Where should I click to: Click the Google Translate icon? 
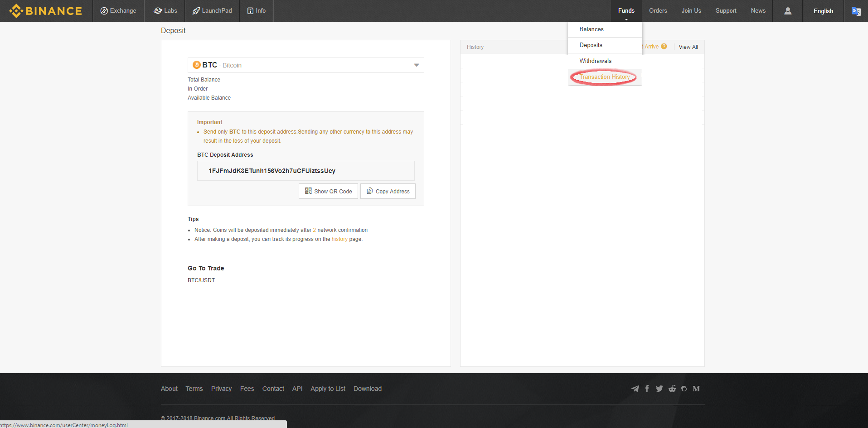point(856,11)
